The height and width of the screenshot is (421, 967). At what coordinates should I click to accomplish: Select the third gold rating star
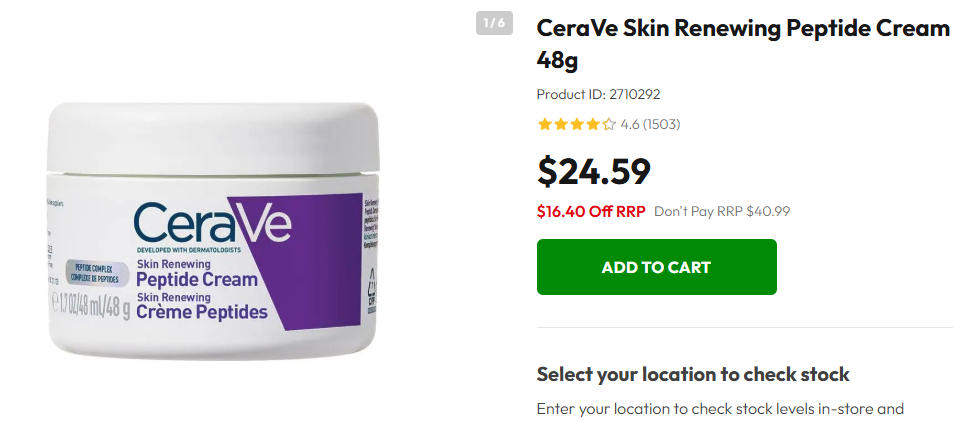(577, 125)
